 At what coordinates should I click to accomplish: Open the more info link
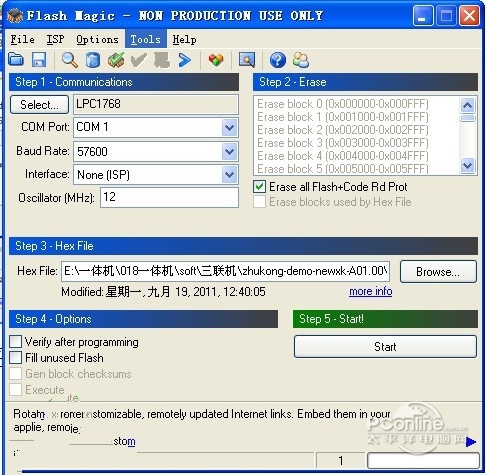point(370,291)
